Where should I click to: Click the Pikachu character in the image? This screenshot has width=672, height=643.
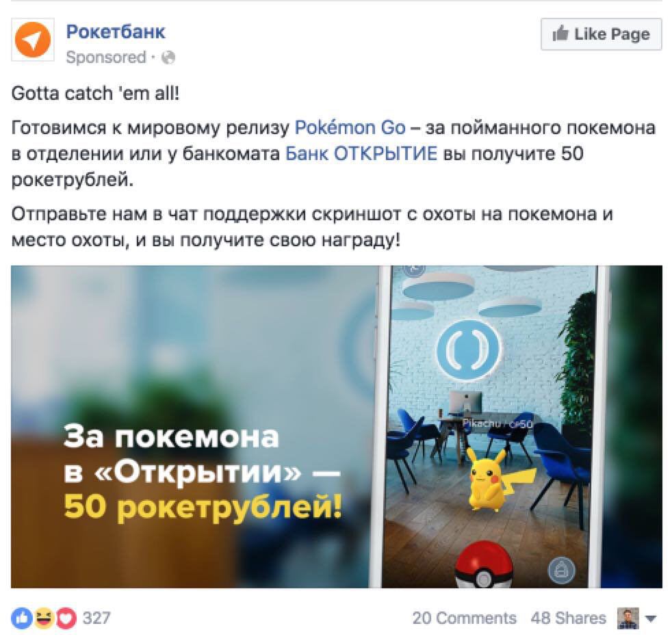click(493, 480)
